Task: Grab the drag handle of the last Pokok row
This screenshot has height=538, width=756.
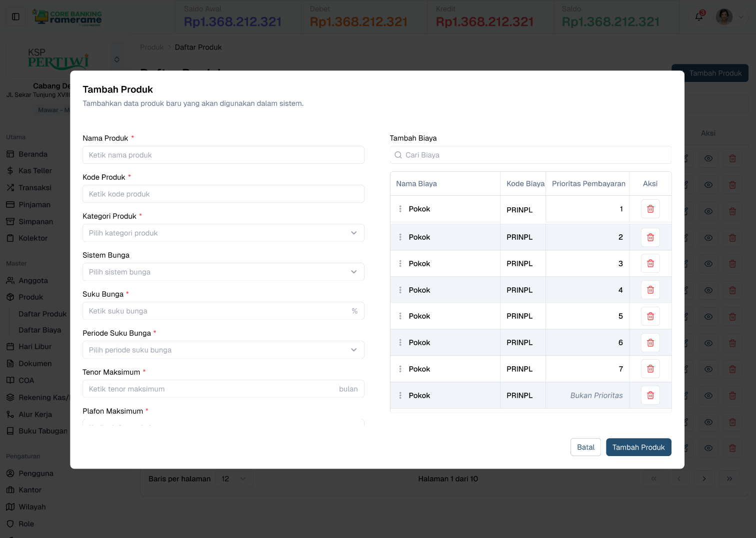Action: tap(400, 395)
